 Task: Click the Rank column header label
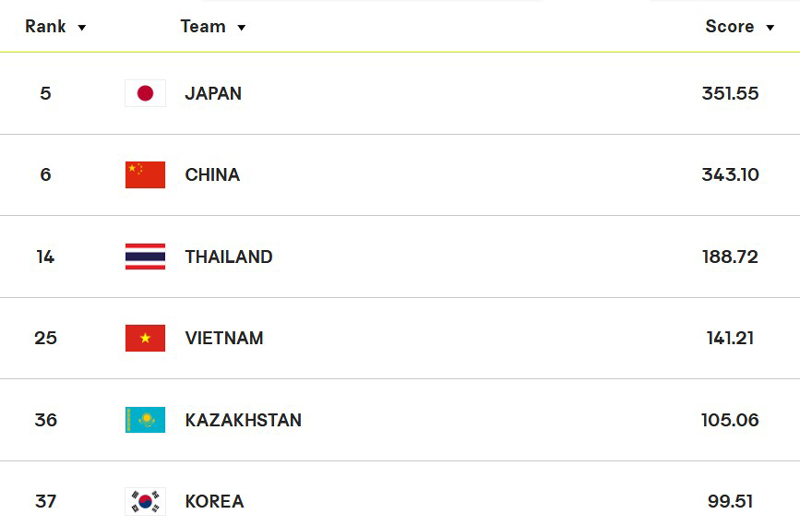(x=45, y=27)
